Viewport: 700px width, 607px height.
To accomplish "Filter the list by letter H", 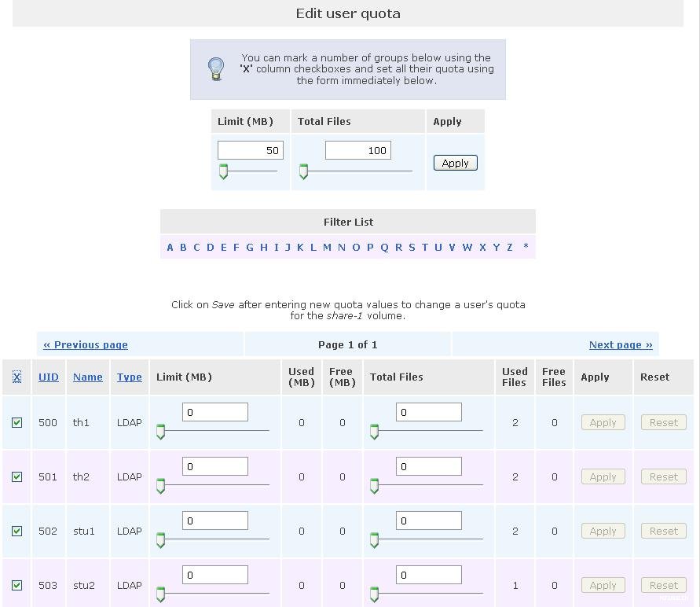I will pyautogui.click(x=264, y=247).
